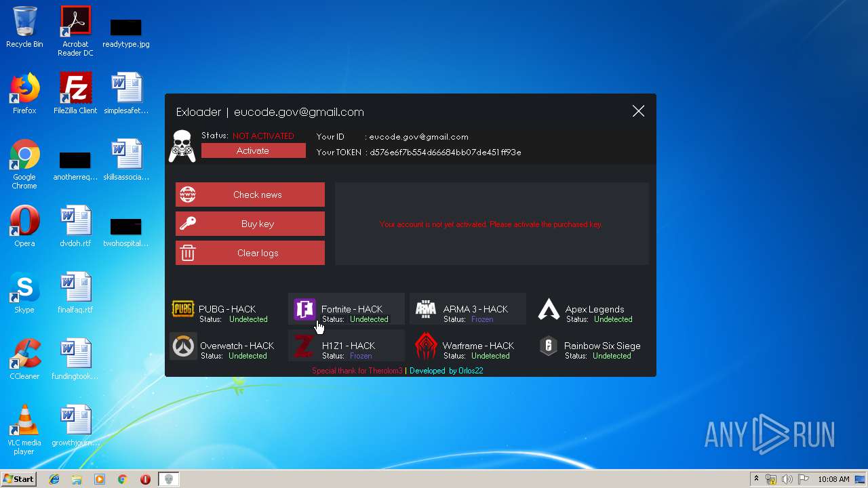Select Opera desktop shortcut
The height and width of the screenshot is (488, 868).
tap(24, 226)
